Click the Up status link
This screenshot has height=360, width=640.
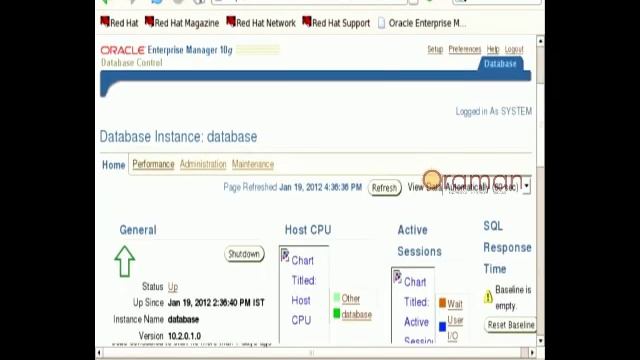click(173, 287)
